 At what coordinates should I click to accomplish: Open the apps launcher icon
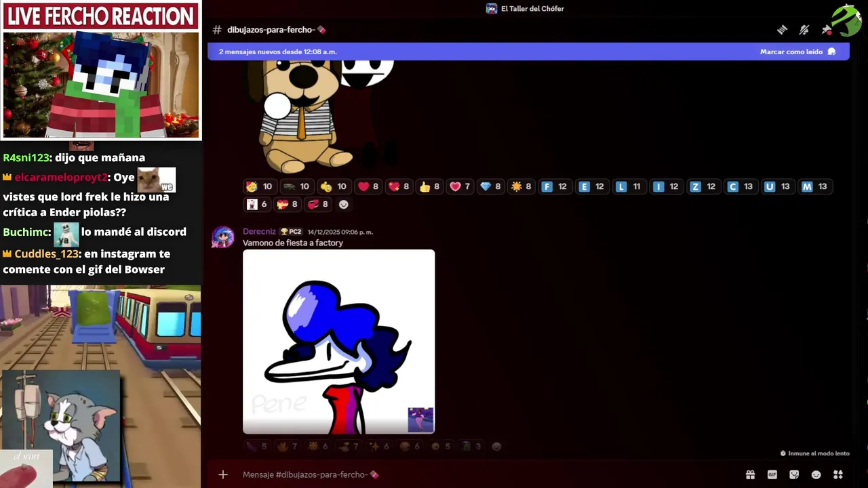838,474
